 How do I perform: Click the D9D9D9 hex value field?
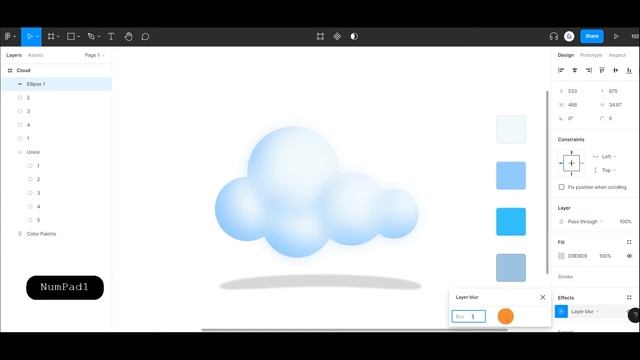coord(578,256)
